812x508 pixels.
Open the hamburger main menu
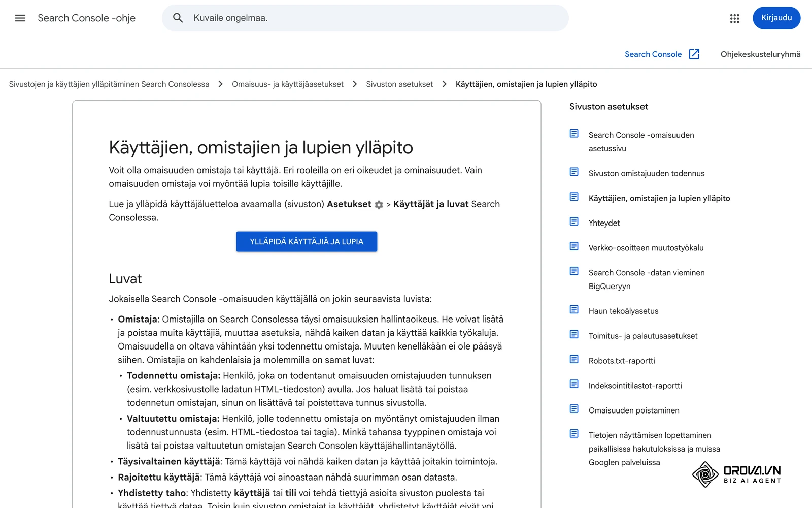(x=20, y=18)
